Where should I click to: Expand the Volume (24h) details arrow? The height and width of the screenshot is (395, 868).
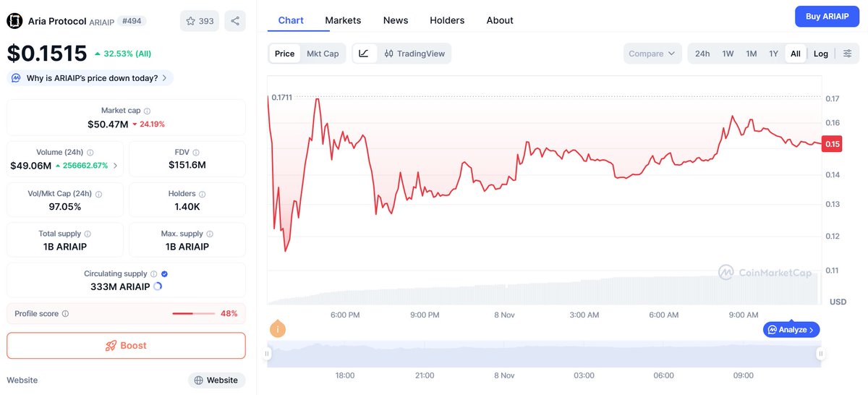click(115, 166)
